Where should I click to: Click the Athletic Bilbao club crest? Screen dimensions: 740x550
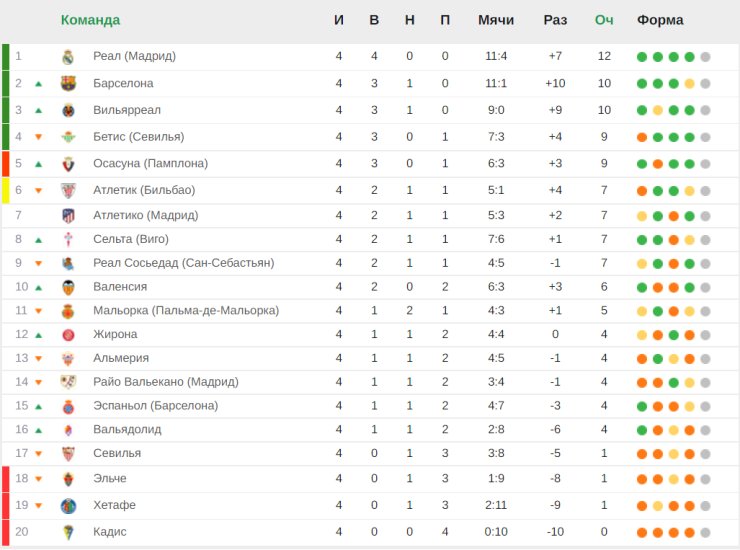tap(68, 190)
